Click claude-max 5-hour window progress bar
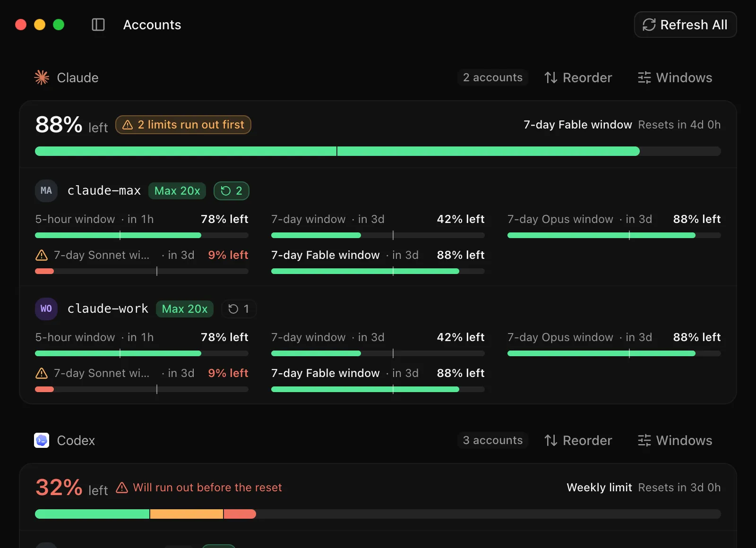The width and height of the screenshot is (756, 548). (x=142, y=235)
